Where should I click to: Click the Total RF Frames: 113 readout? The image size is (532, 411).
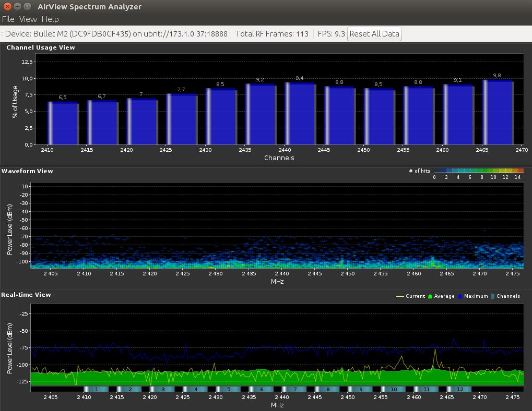click(272, 34)
